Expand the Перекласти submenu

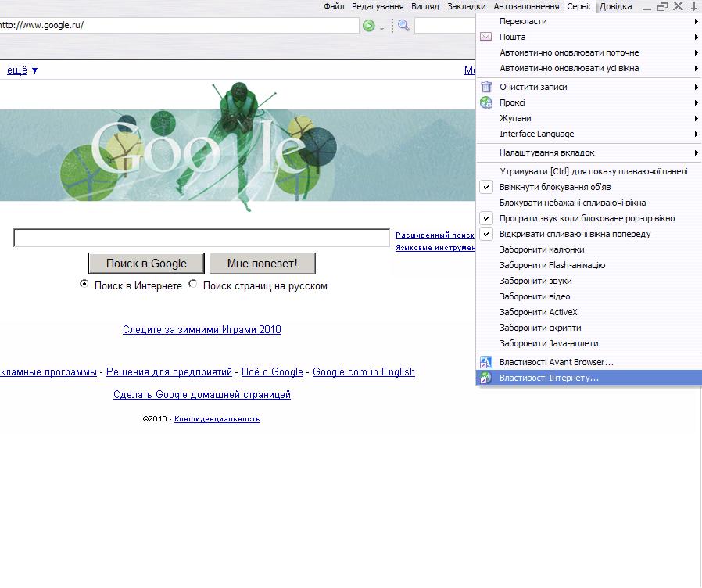click(589, 21)
